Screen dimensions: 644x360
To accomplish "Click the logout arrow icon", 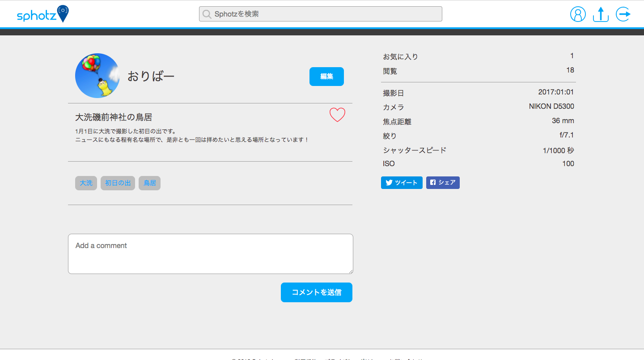I will click(623, 14).
